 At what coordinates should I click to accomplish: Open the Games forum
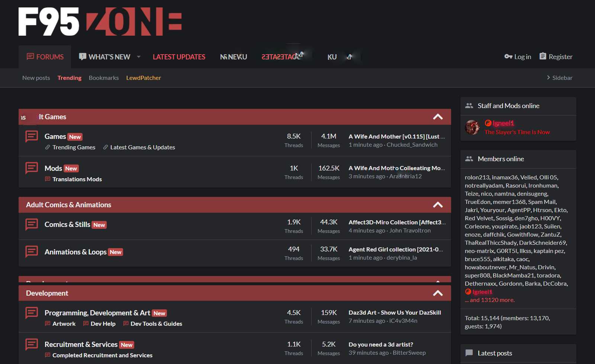55,136
